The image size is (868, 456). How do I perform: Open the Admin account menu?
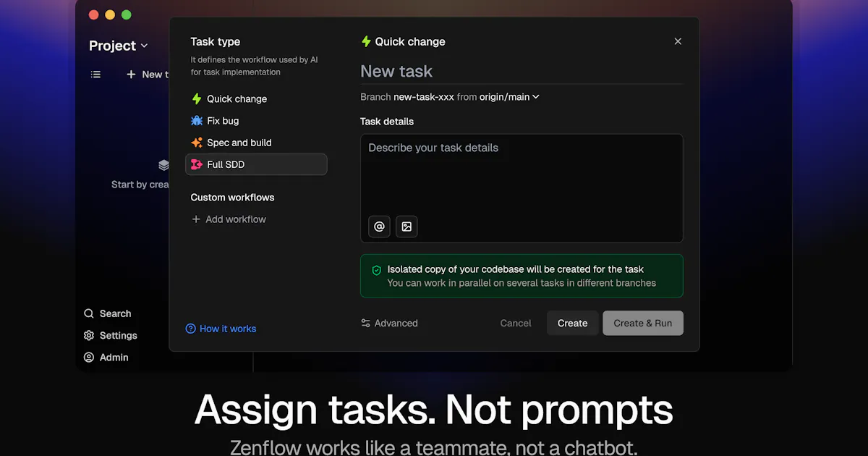pyautogui.click(x=106, y=357)
